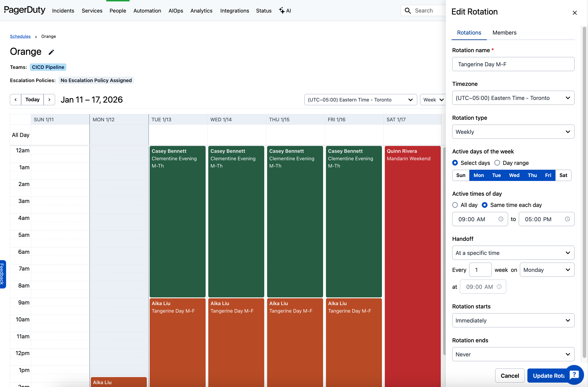Open Casey Bennett shift on Tuesday 1/13

[177, 222]
